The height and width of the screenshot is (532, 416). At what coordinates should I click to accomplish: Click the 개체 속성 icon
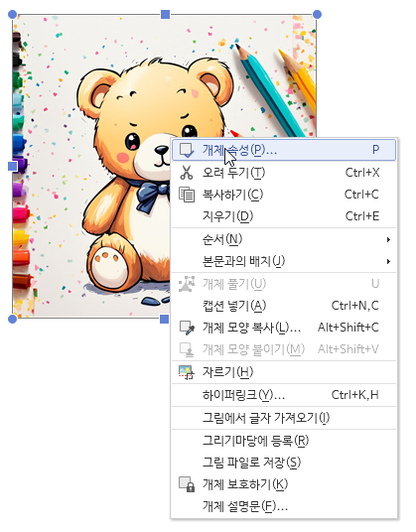[x=187, y=150]
